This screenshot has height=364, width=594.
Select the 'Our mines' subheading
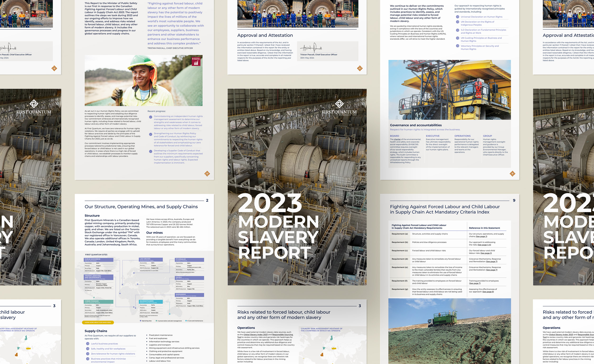(154, 233)
